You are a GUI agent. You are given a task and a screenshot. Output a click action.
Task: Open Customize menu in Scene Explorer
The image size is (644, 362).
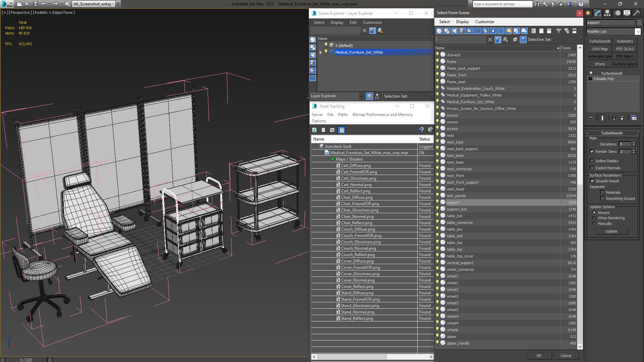click(x=372, y=22)
